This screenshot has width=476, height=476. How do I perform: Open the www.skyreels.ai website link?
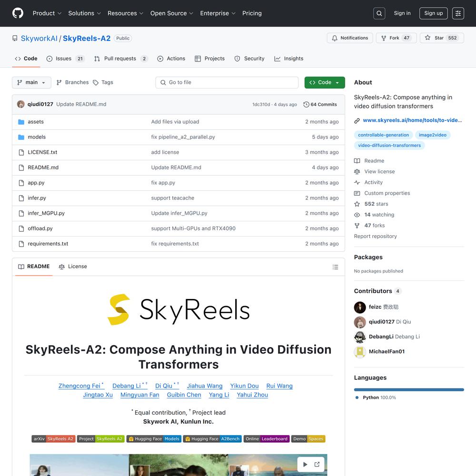click(x=412, y=120)
